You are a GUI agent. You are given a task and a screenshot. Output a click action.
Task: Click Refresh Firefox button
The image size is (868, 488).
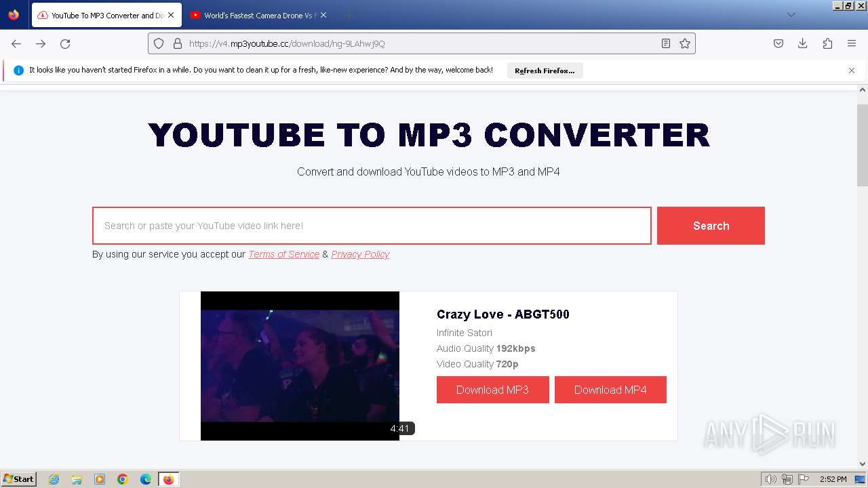tap(545, 70)
